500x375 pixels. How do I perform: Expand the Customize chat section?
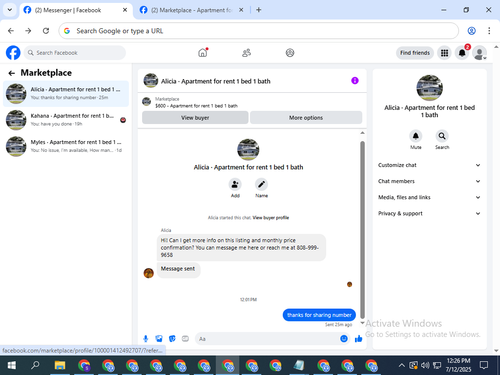click(x=429, y=165)
